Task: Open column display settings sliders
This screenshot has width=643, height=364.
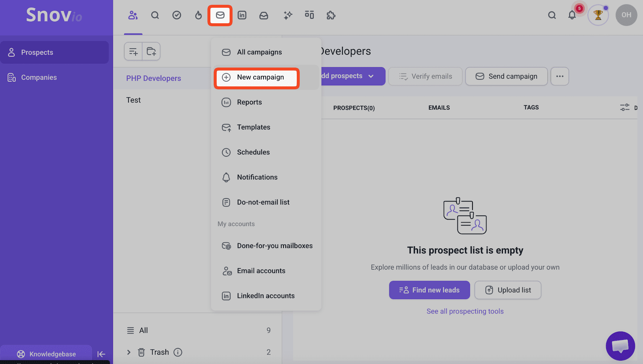Action: point(625,107)
